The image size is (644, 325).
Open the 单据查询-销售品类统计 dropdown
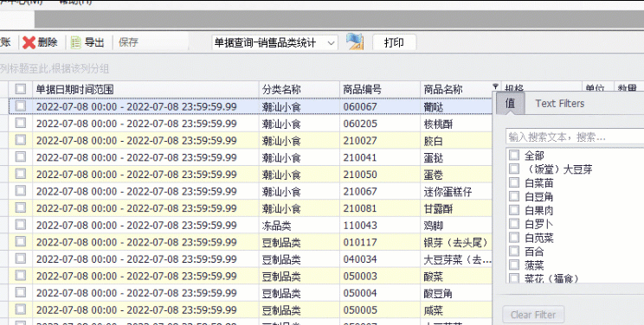pyautogui.click(x=274, y=42)
